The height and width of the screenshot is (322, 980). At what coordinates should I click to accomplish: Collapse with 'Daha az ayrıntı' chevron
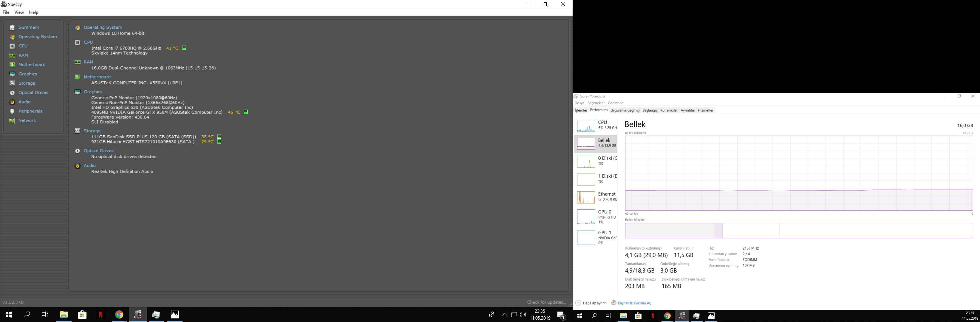pyautogui.click(x=578, y=303)
